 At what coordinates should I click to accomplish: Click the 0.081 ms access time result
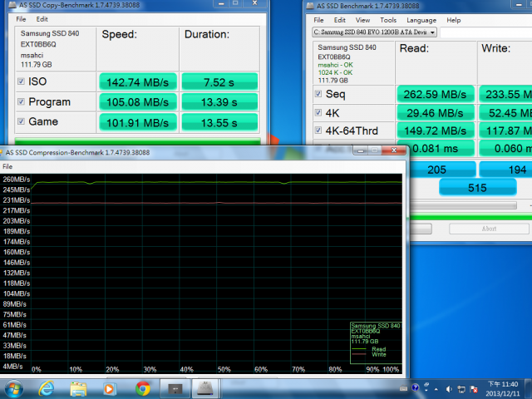pos(442,148)
